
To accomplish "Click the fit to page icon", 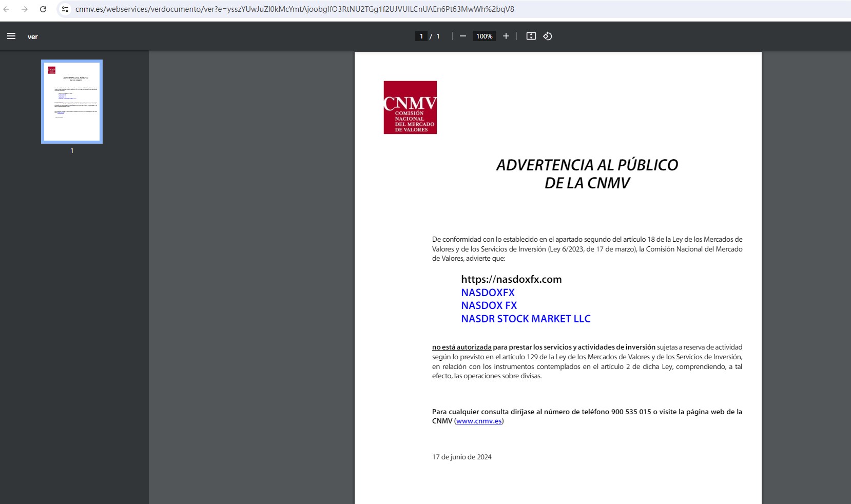I will coord(531,36).
